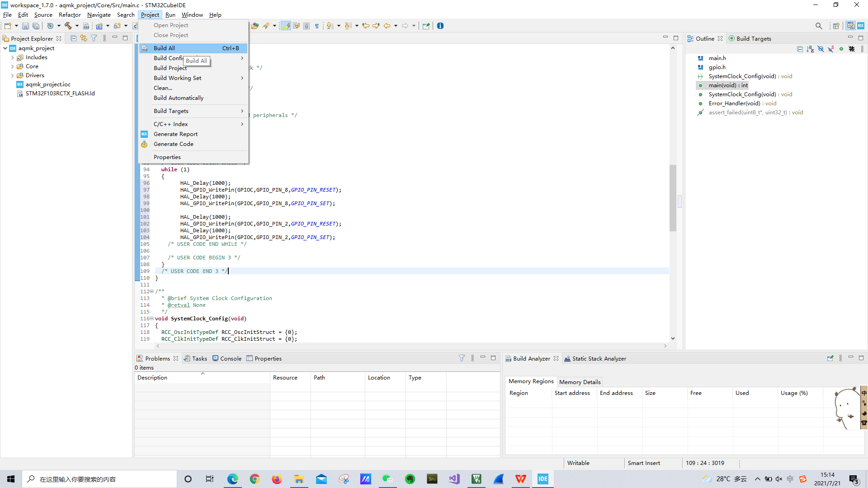
Task: Click the editor vertical scrollbar thumb
Action: pos(673,198)
